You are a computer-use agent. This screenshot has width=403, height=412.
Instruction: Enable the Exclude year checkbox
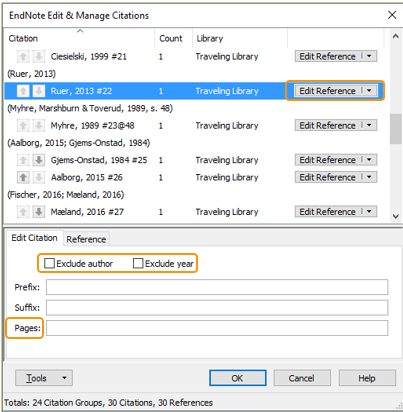(x=138, y=263)
